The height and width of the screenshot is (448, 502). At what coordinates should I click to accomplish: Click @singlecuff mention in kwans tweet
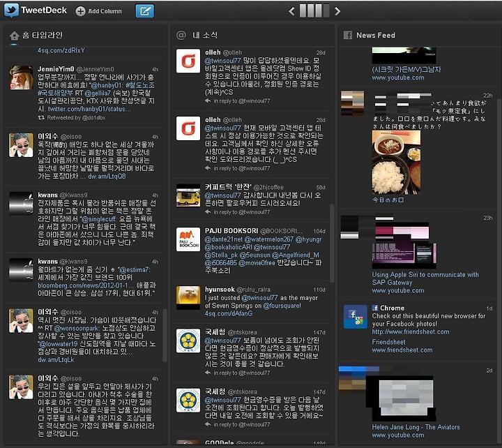[98, 219]
